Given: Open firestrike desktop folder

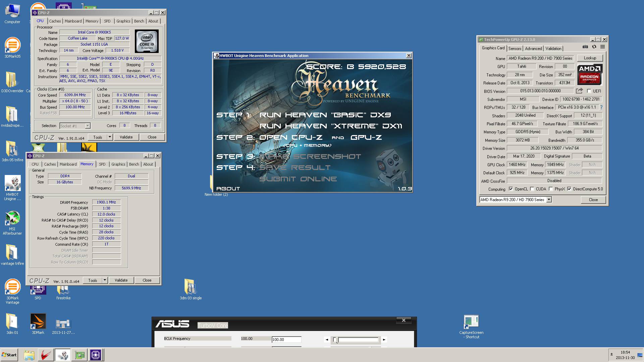Looking at the screenshot, I should (63, 293).
